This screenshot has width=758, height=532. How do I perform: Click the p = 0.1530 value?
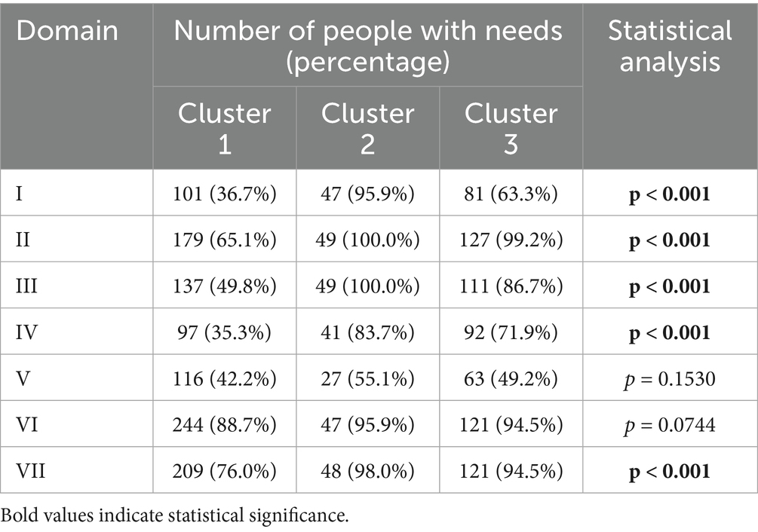tap(670, 379)
